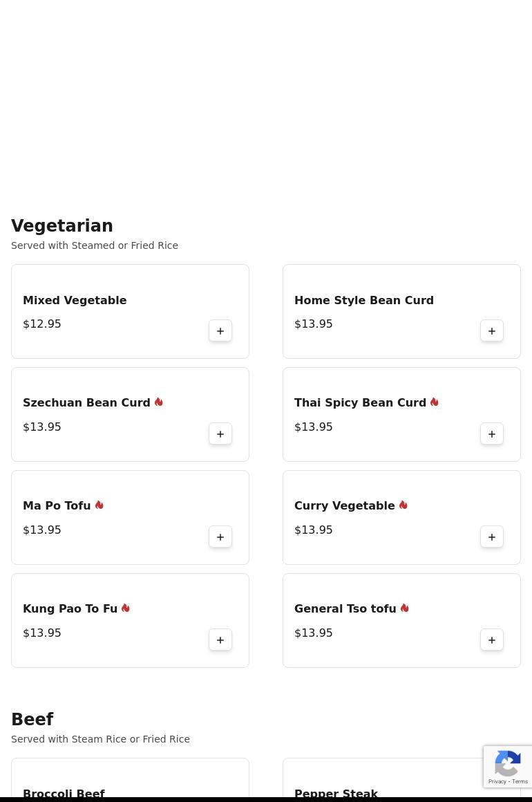Click the reCAPTCHA Privacy link

497,781
